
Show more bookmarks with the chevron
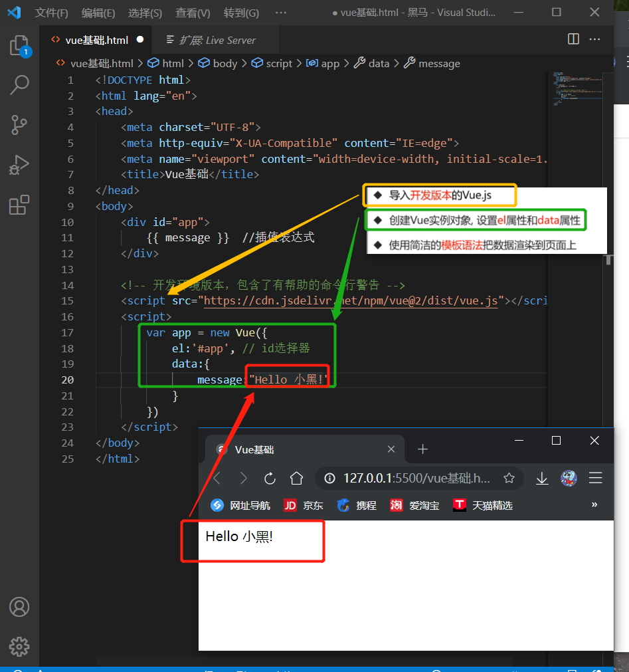pos(594,504)
